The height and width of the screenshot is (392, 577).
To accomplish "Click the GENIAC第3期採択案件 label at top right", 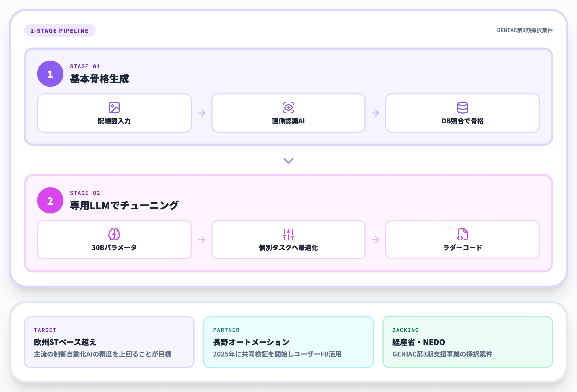I will pyautogui.click(x=525, y=30).
